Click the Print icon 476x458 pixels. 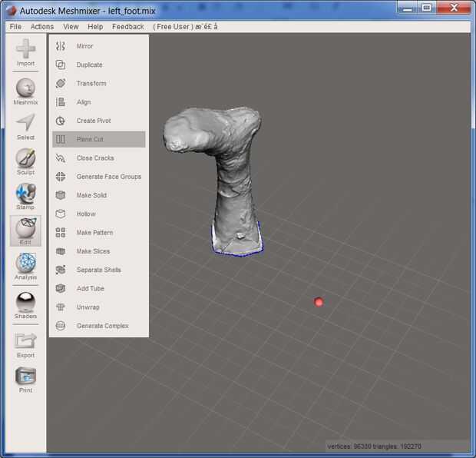[25, 376]
